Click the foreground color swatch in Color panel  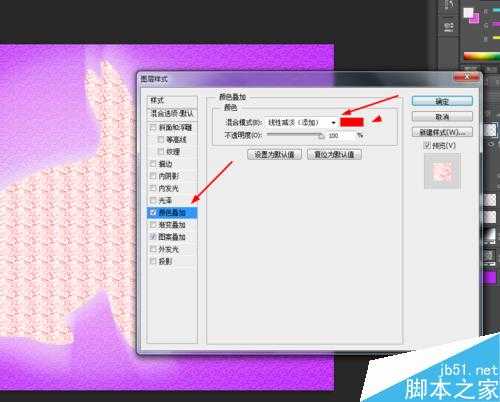pyautogui.click(x=469, y=13)
